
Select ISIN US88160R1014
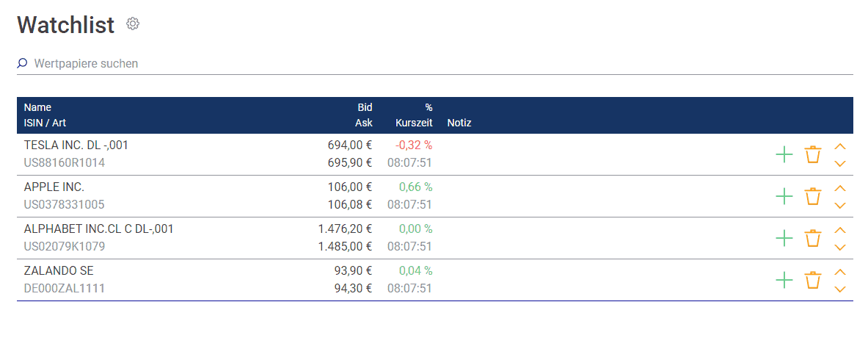[x=65, y=163]
